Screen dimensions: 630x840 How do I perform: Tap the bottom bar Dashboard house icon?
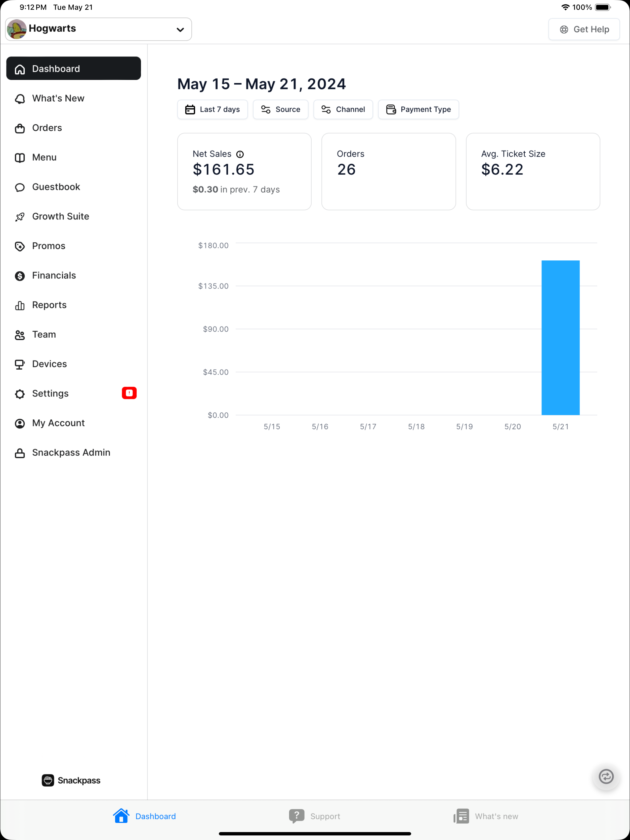coord(121,816)
